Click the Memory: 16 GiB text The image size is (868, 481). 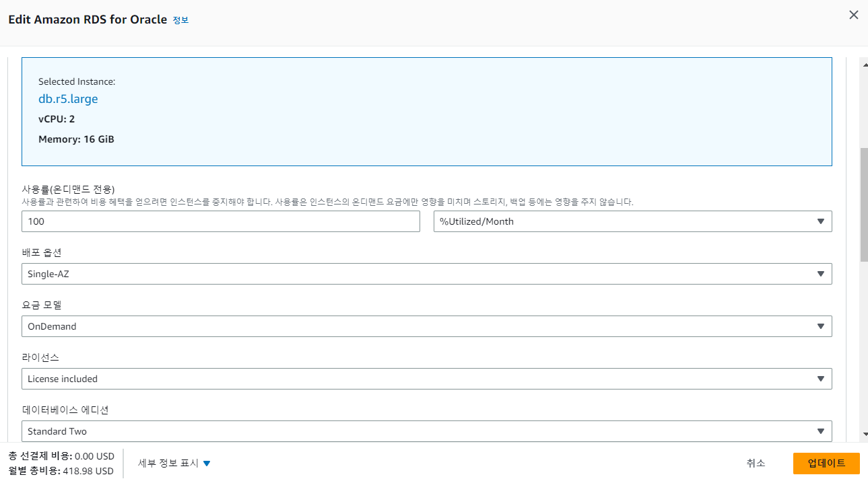click(x=76, y=139)
